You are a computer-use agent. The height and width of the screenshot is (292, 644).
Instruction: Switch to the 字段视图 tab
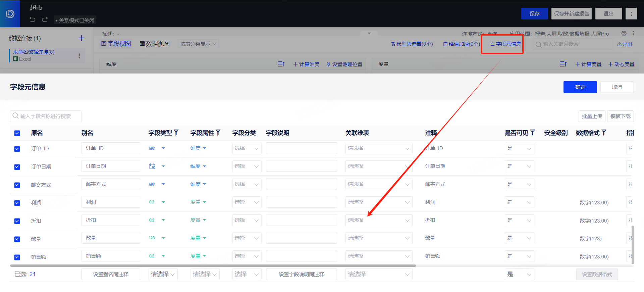116,44
